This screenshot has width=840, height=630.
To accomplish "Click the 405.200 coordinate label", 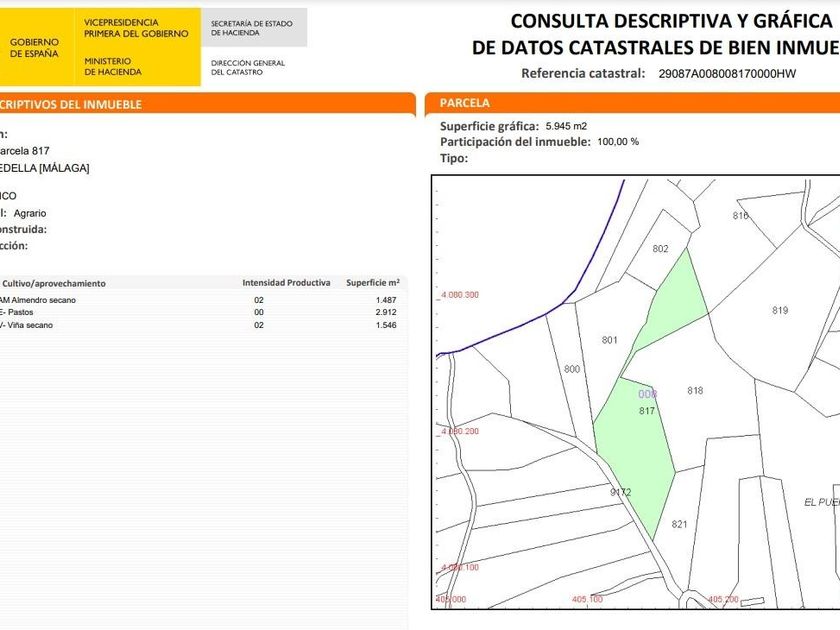I will tap(723, 599).
